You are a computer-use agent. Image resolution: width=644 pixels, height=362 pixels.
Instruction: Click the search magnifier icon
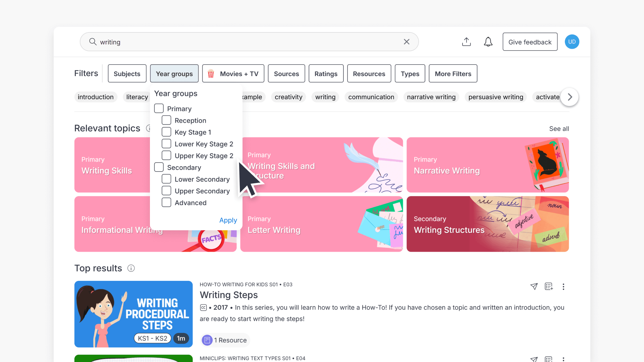[93, 42]
